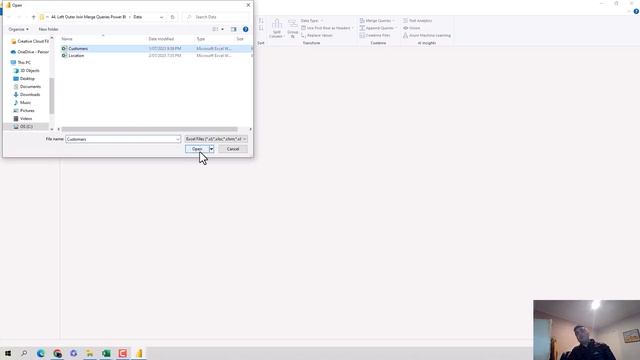The image size is (640, 360).
Task: Click Sort descending icon in ribbon
Action: click(x=261, y=28)
